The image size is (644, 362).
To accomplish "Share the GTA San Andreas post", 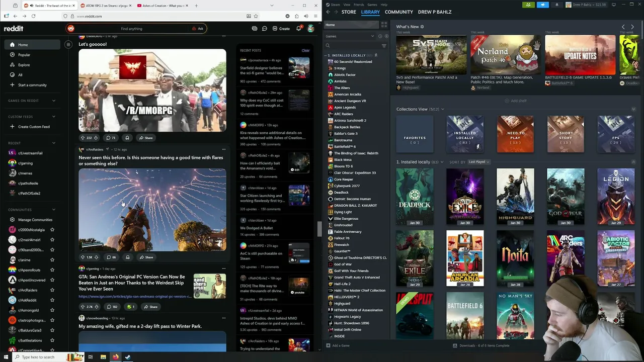I will coord(150,307).
